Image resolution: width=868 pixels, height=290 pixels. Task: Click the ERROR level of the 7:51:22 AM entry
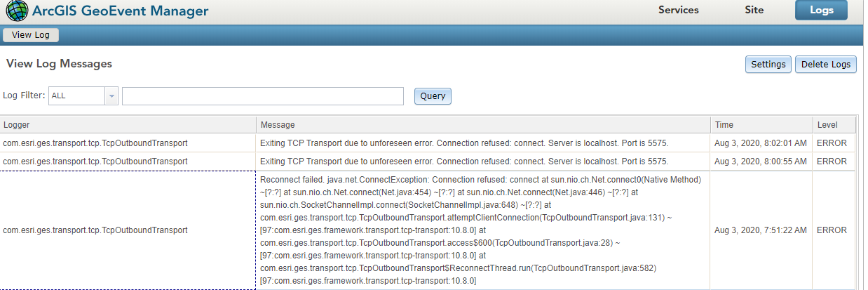[x=832, y=230]
